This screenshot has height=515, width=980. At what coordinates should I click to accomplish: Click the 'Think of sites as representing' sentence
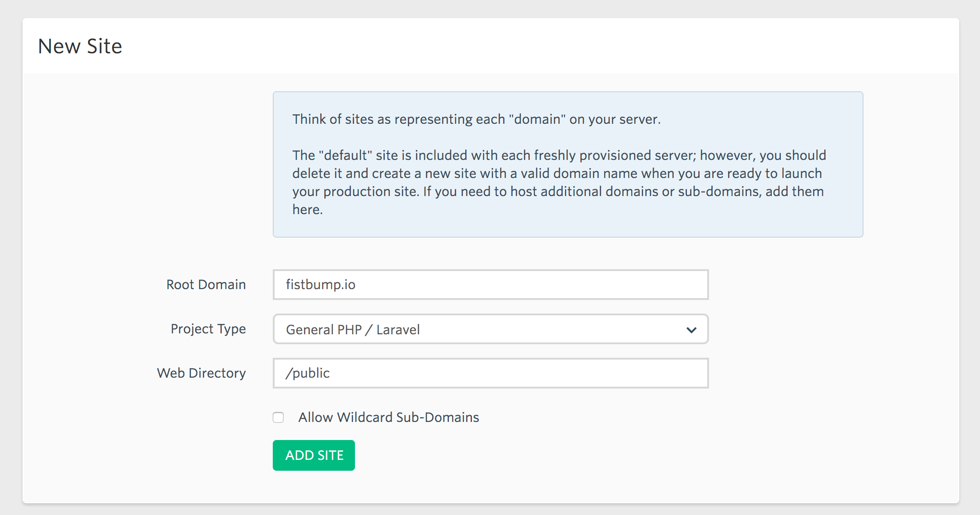476,119
